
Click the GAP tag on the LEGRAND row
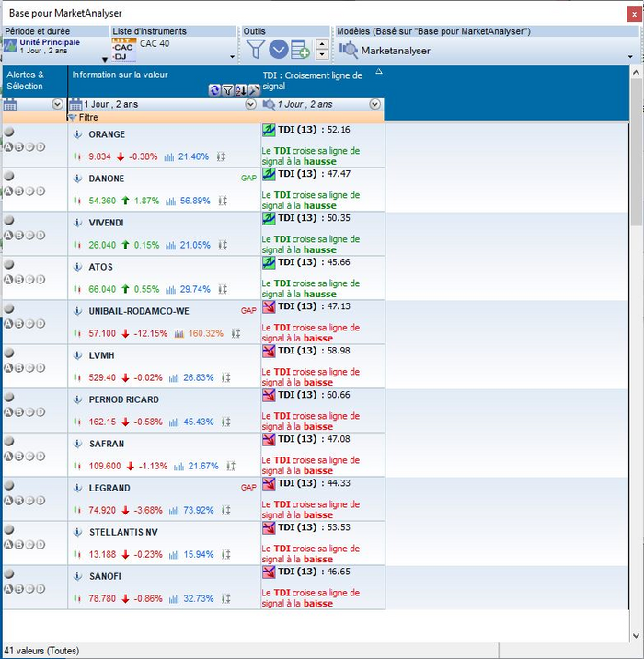click(x=248, y=488)
